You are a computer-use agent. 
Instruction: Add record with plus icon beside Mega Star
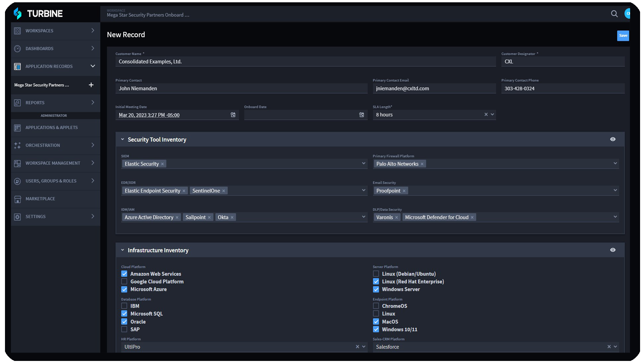click(91, 85)
